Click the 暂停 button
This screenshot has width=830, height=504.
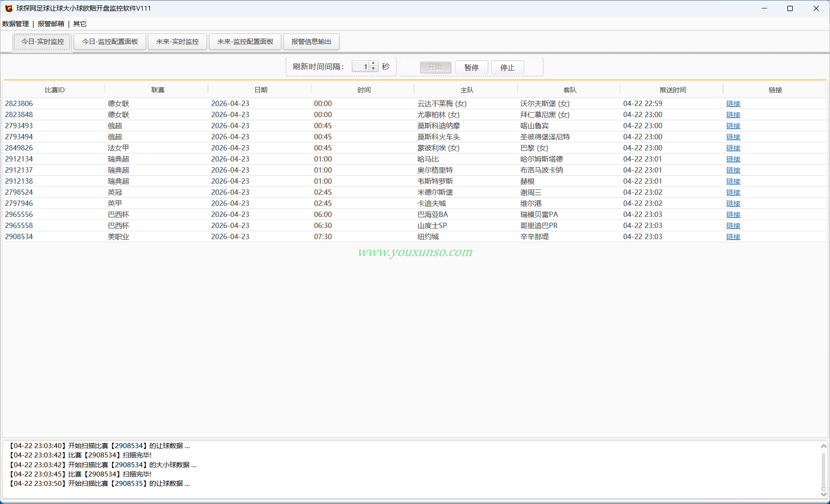coord(472,67)
